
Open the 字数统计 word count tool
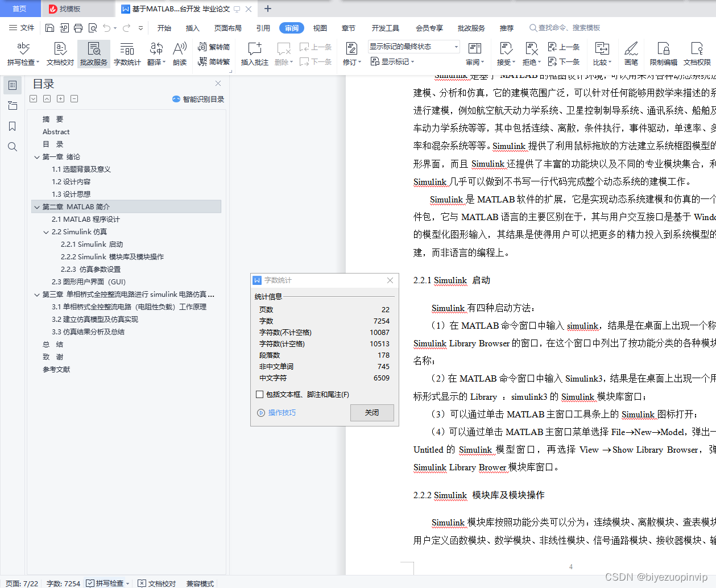[127, 54]
